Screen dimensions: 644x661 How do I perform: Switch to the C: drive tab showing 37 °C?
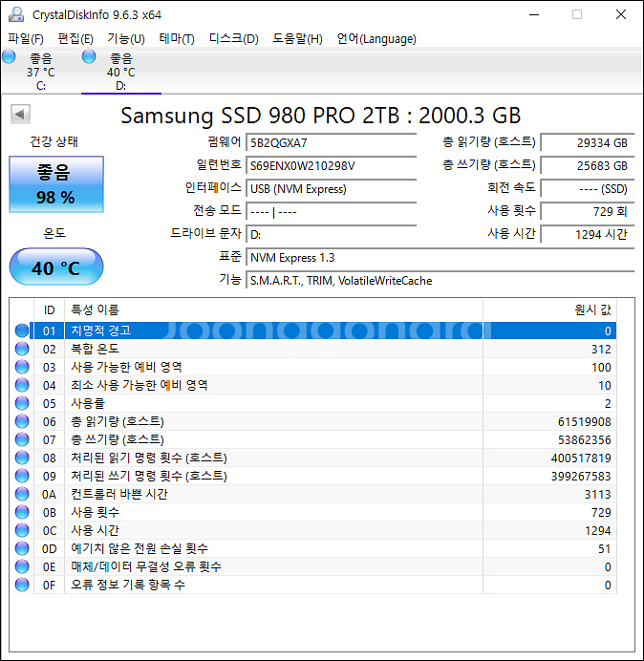pyautogui.click(x=41, y=72)
